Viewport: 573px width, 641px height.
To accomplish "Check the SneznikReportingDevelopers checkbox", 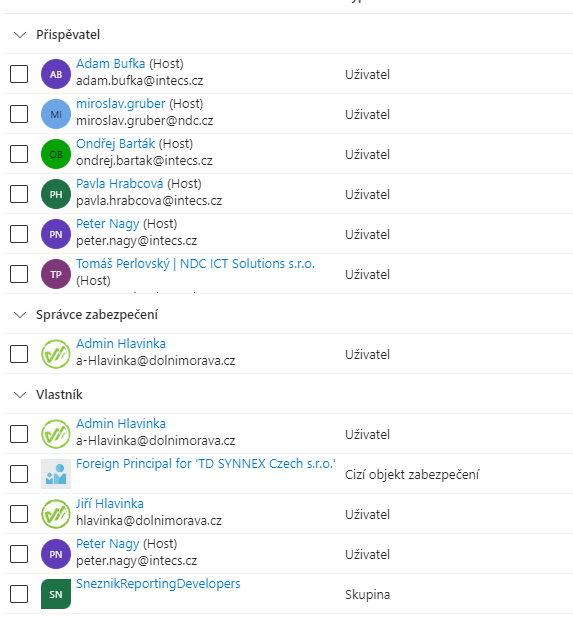I will (19, 594).
